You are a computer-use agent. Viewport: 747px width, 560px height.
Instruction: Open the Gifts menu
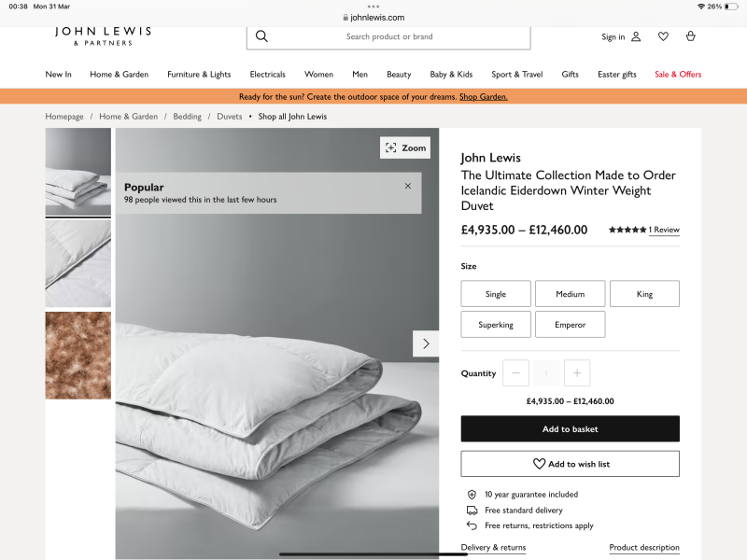570,75
